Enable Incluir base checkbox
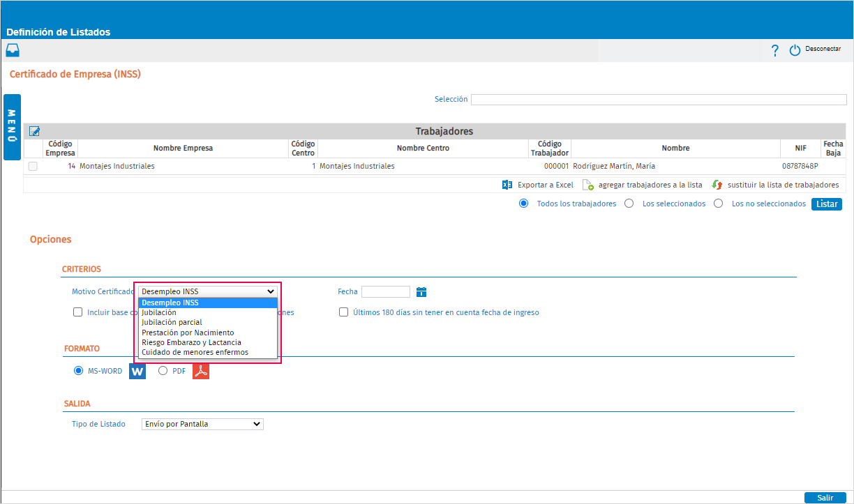854x504 pixels. pyautogui.click(x=78, y=312)
